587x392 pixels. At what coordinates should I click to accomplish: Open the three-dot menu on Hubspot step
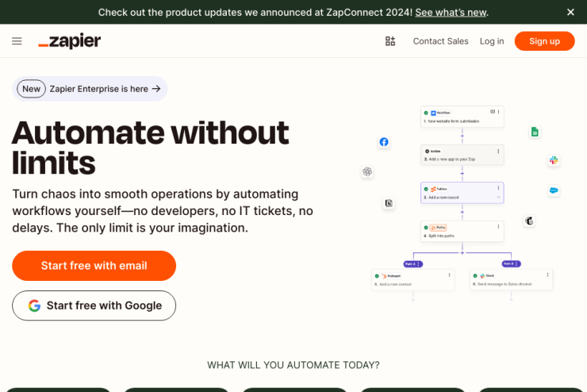[449, 275]
